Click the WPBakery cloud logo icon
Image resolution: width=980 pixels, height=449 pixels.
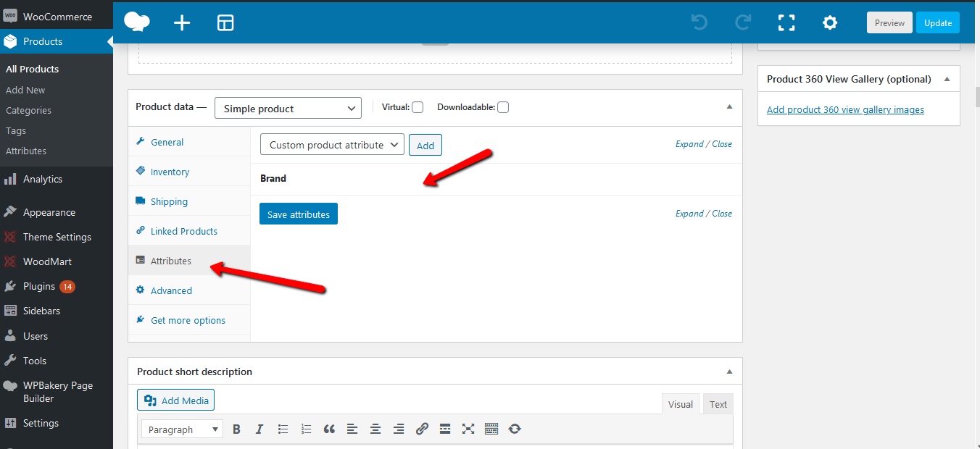tap(137, 22)
